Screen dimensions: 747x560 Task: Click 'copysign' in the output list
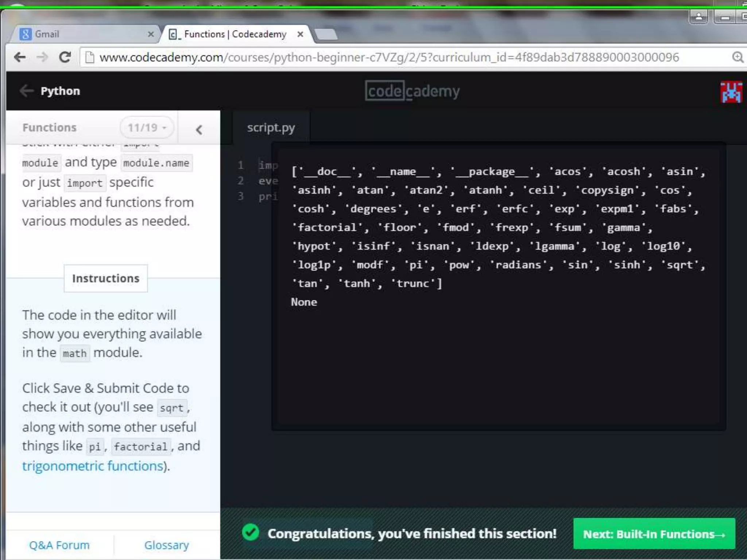pyautogui.click(x=607, y=190)
